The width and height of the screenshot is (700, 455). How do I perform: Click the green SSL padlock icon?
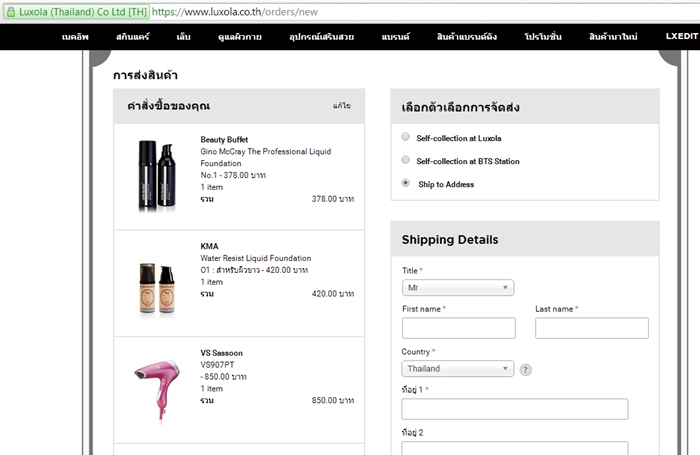(11, 12)
